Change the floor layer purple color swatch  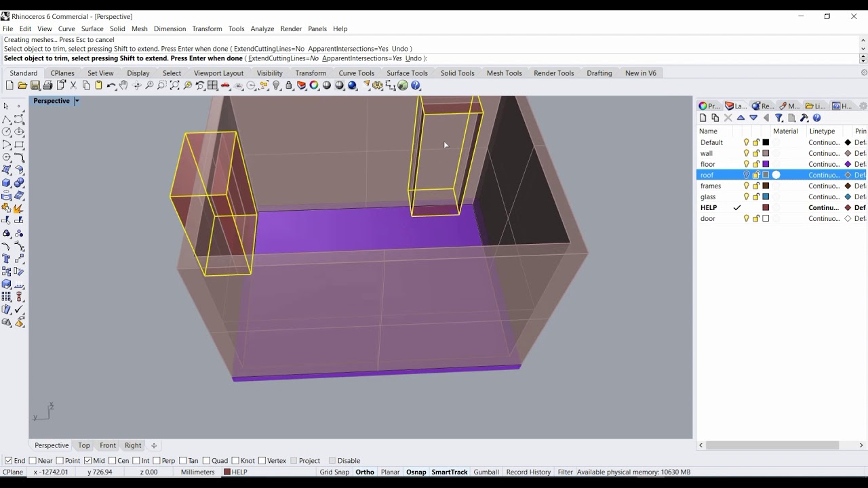766,164
